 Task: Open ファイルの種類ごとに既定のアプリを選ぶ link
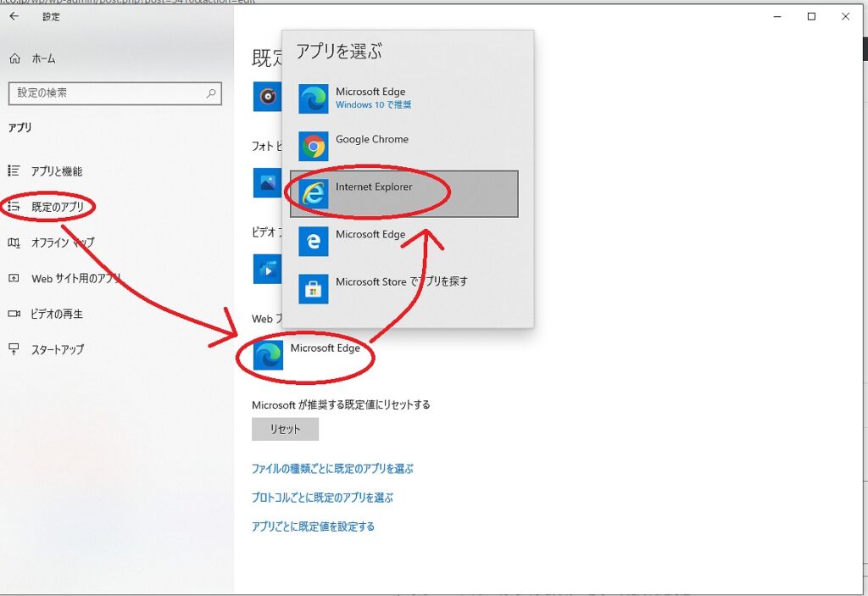332,469
